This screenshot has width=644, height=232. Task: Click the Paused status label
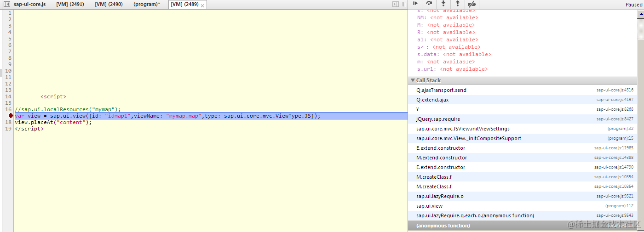click(x=633, y=4)
